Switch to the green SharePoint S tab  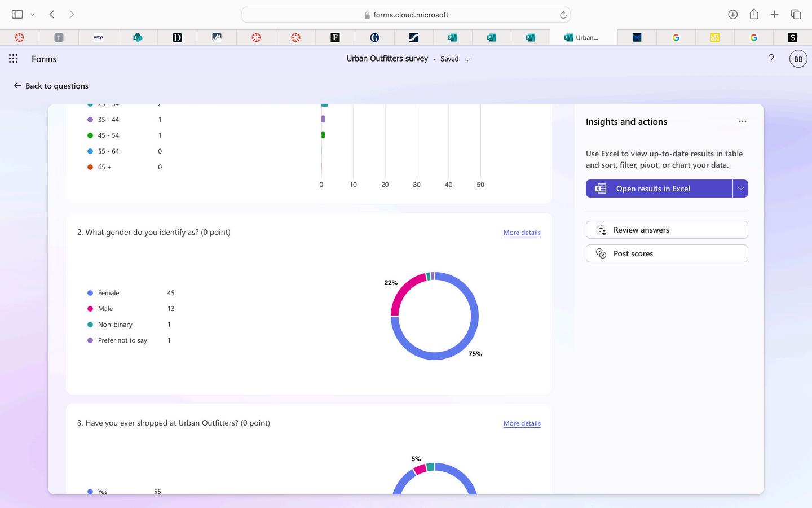[x=138, y=37]
